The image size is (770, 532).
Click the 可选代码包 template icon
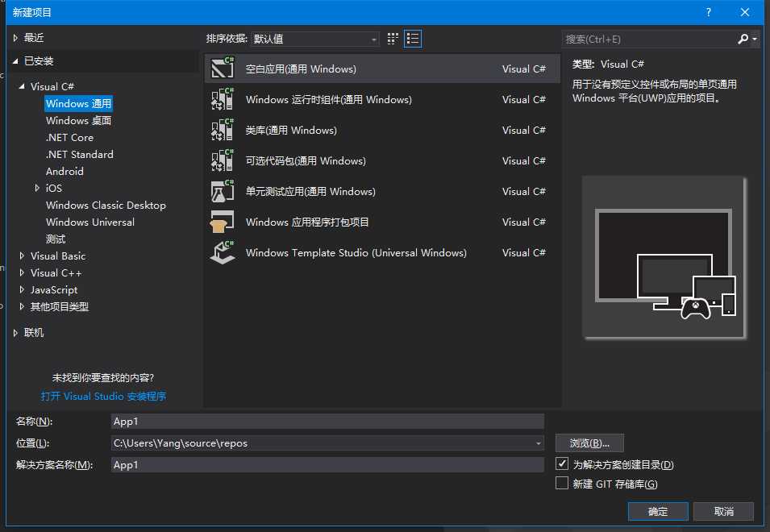click(x=223, y=160)
